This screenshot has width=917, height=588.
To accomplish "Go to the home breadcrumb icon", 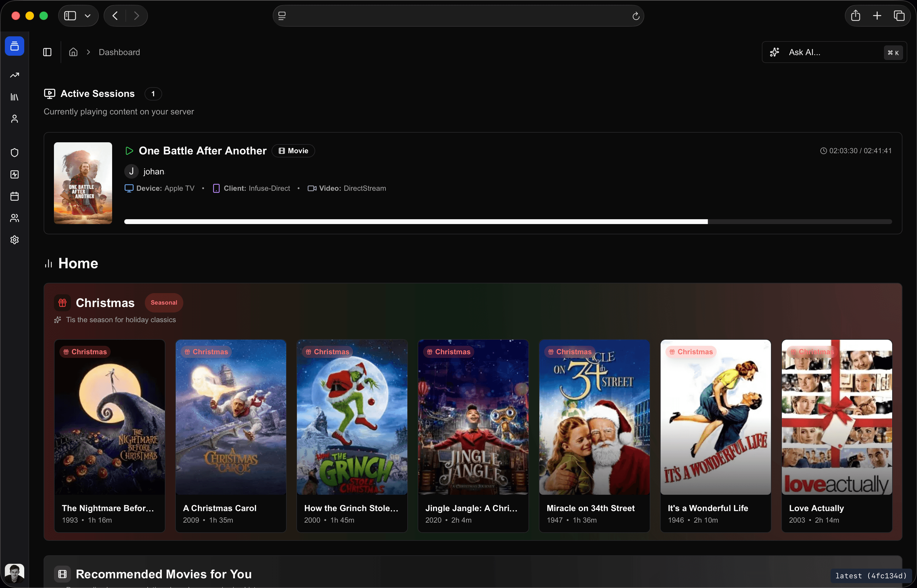I will pyautogui.click(x=73, y=52).
